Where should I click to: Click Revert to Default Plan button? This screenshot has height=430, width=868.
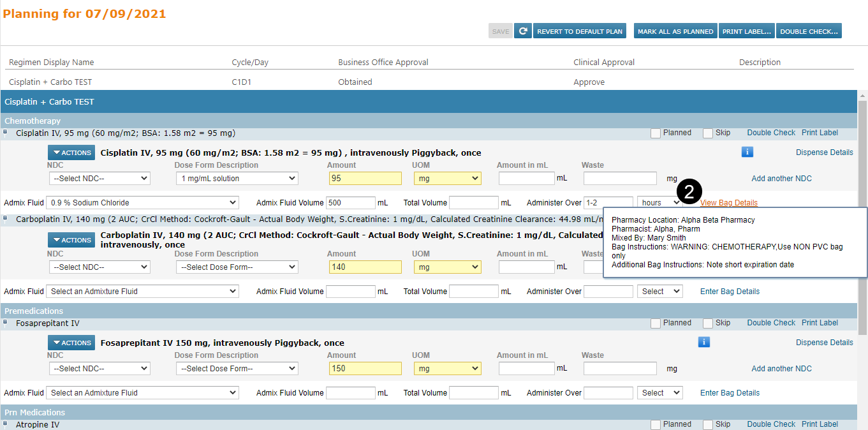pyautogui.click(x=580, y=31)
